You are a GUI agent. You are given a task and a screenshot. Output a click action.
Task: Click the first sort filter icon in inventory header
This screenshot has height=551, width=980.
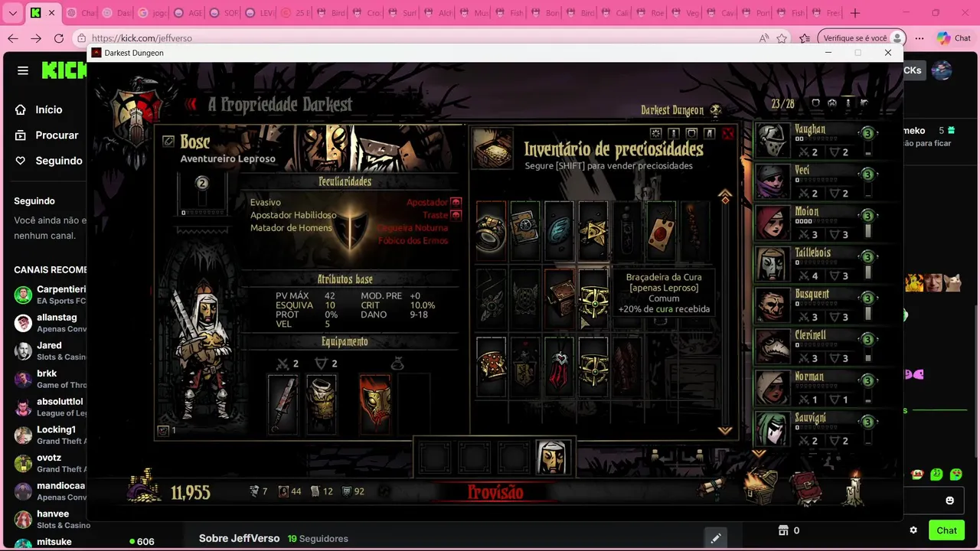655,133
